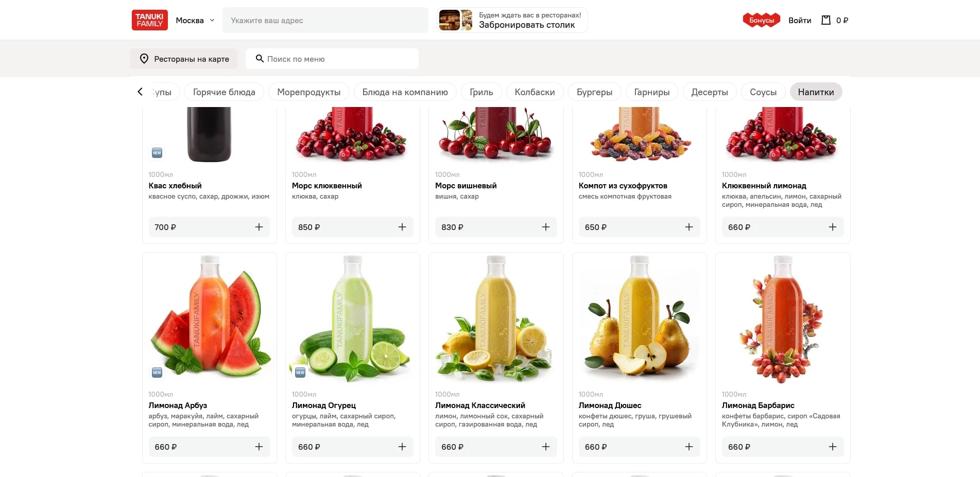Add Лимонад Арбуз via plus icon
Image resolution: width=980 pixels, height=477 pixels.
[259, 447]
